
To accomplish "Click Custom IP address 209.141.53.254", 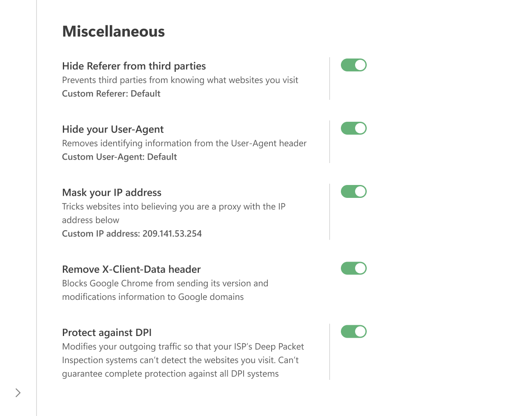I will [132, 234].
